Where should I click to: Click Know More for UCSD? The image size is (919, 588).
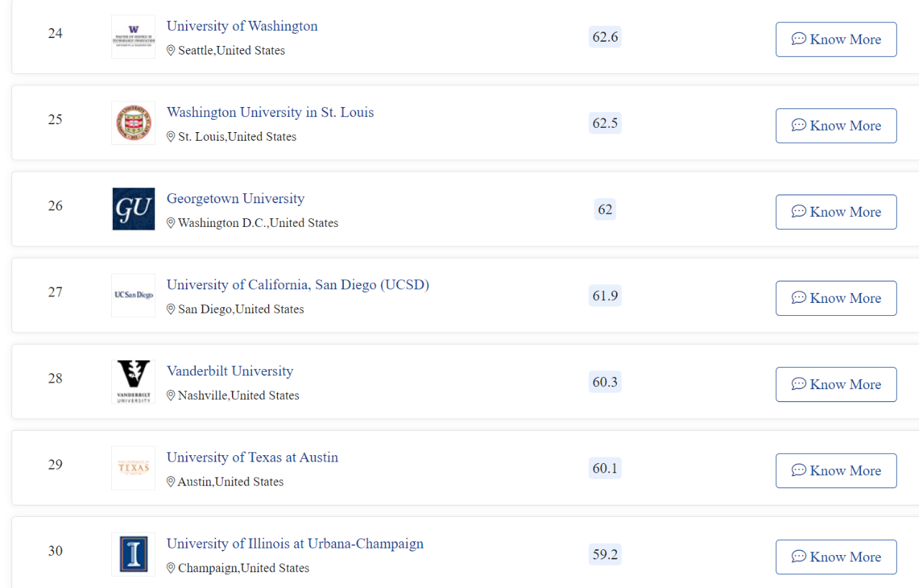836,298
